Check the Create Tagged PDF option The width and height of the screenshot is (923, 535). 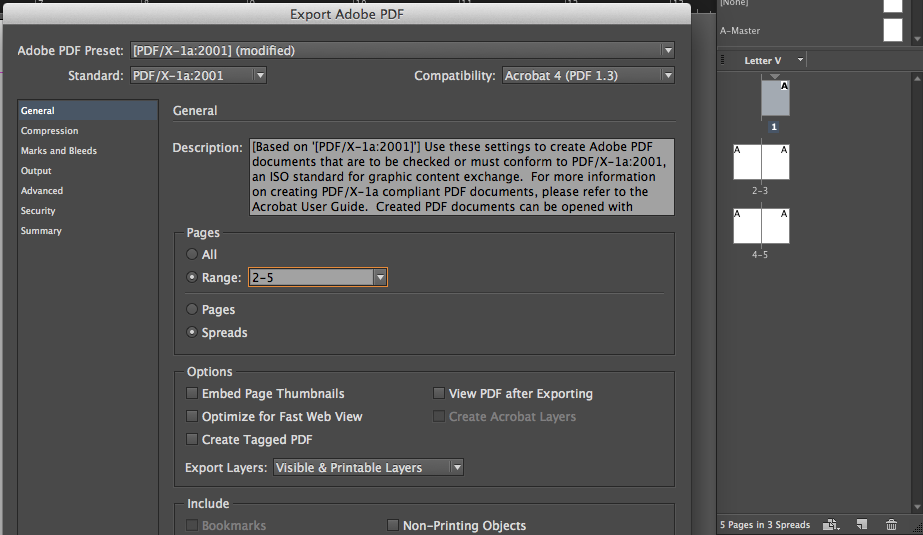(x=192, y=439)
